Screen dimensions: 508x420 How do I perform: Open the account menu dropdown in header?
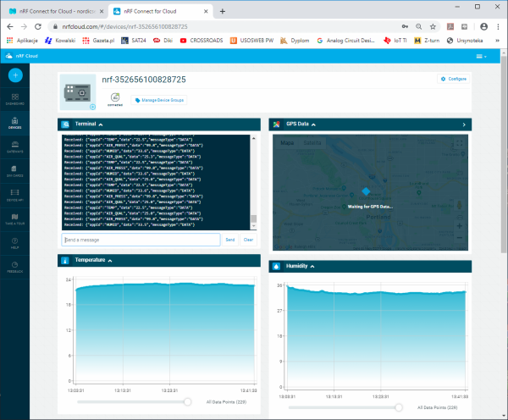482,56
